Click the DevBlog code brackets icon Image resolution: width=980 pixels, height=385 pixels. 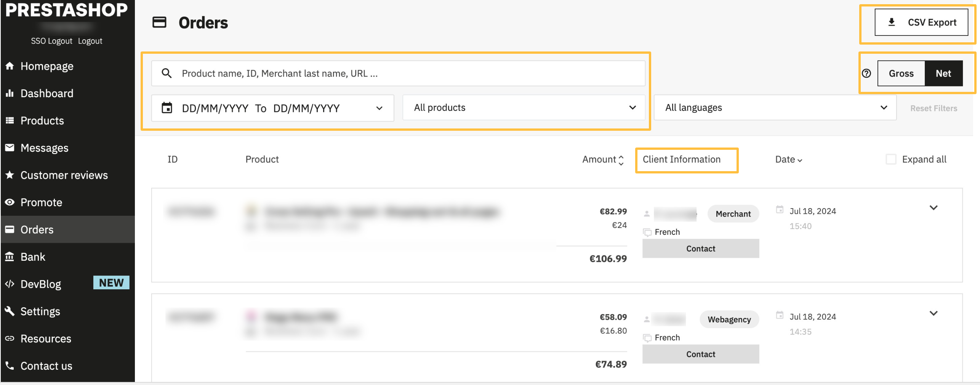click(x=10, y=284)
